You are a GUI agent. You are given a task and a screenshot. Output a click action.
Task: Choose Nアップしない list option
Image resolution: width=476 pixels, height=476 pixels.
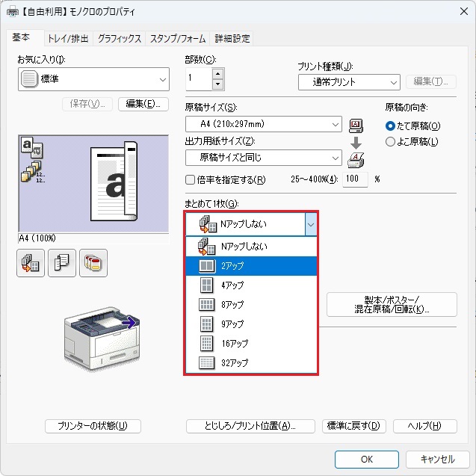[x=251, y=246]
